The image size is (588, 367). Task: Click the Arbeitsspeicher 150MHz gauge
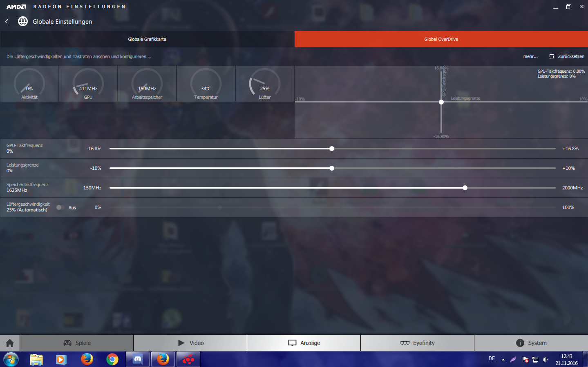click(x=147, y=84)
